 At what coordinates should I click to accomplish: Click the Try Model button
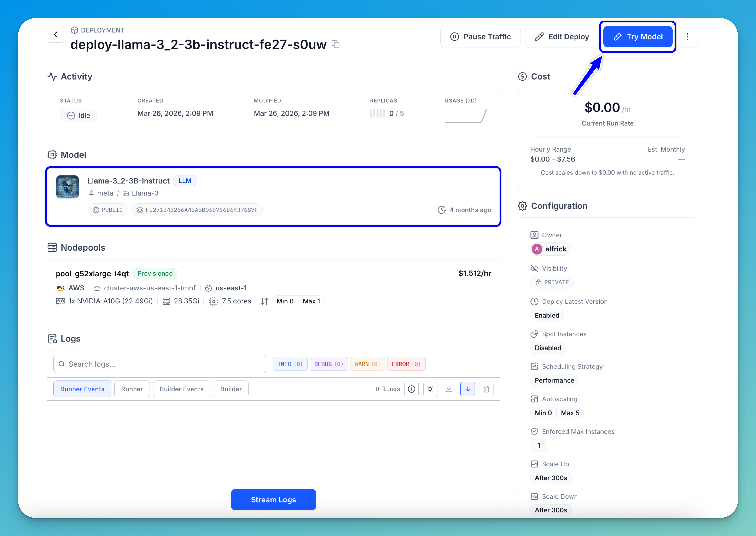(638, 37)
